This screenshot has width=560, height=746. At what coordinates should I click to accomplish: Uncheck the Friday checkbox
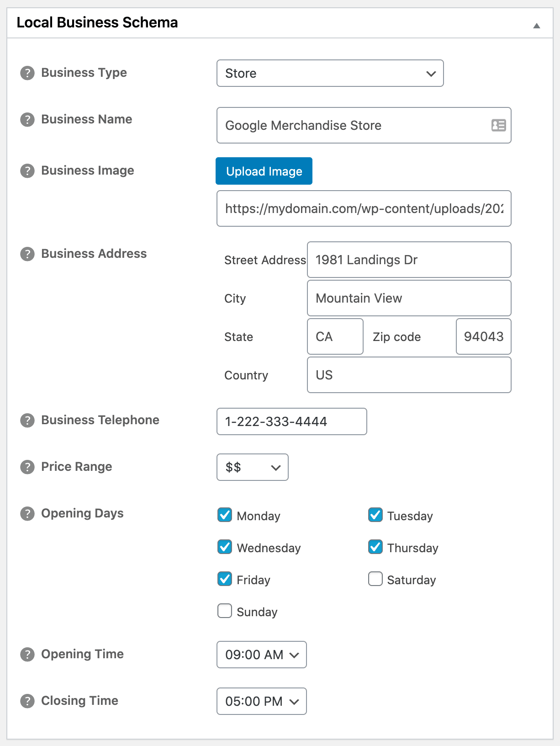pyautogui.click(x=225, y=579)
